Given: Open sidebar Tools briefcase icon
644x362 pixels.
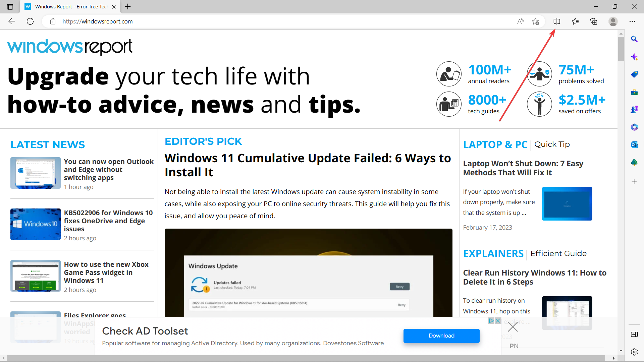Looking at the screenshot, I should (634, 92).
